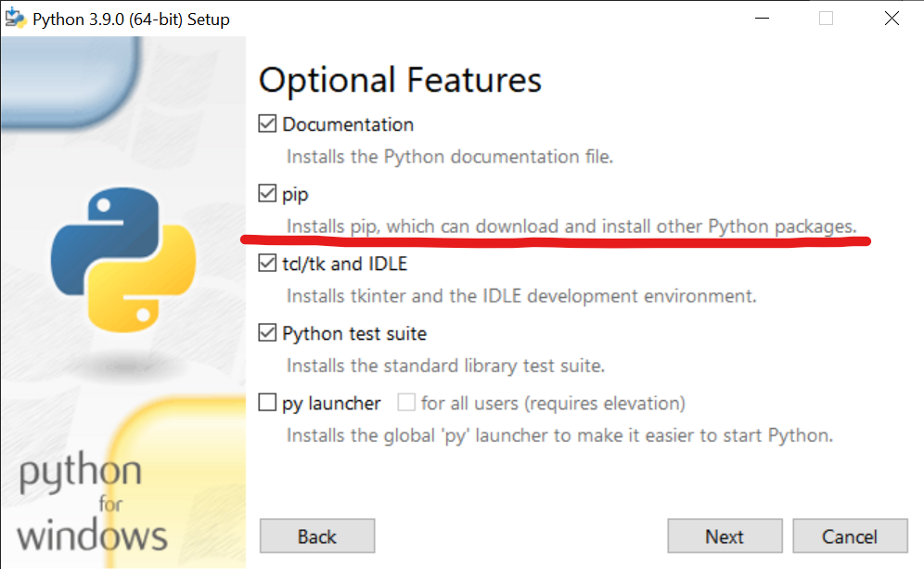Tick the for all users checkbox
Screen dimensions: 924x569
point(406,402)
